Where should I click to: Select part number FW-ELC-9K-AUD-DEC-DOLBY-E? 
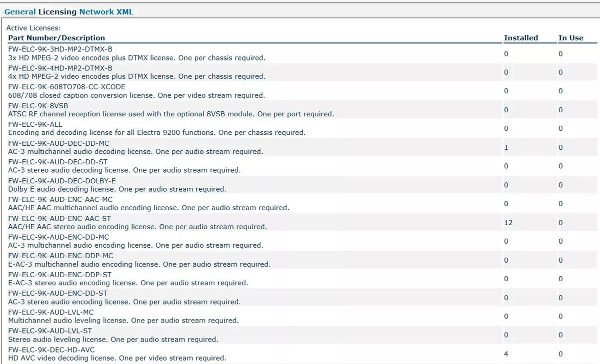tap(62, 181)
